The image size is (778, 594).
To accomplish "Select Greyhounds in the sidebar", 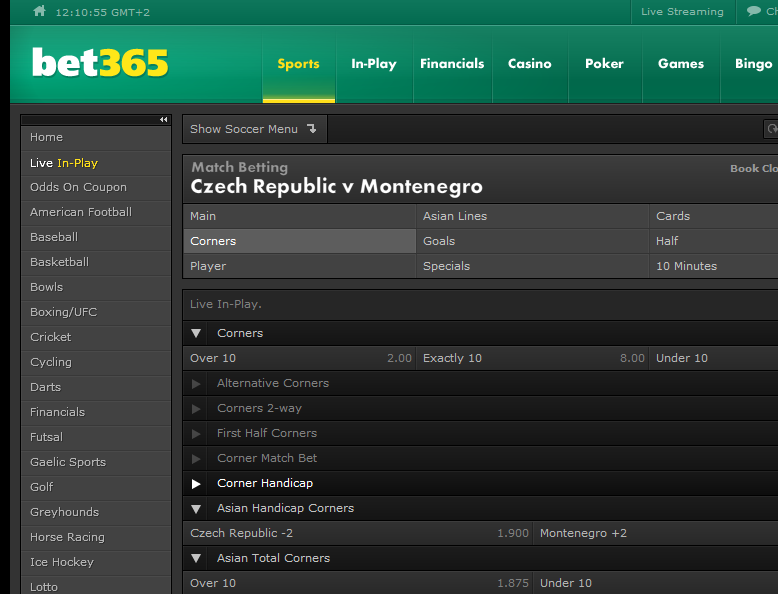I will tap(96, 512).
